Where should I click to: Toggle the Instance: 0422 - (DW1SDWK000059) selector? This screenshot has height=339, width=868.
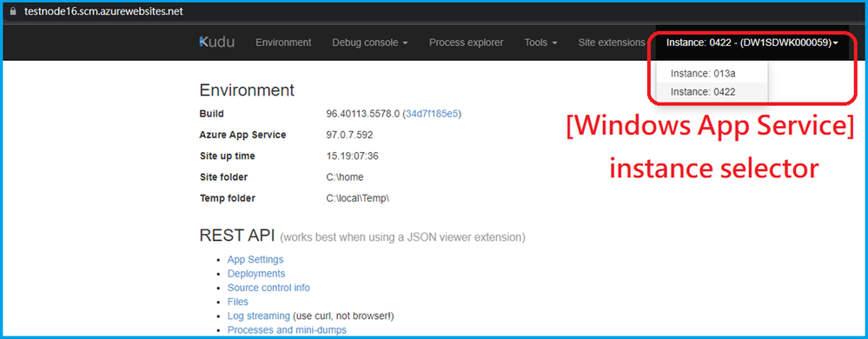coord(752,43)
